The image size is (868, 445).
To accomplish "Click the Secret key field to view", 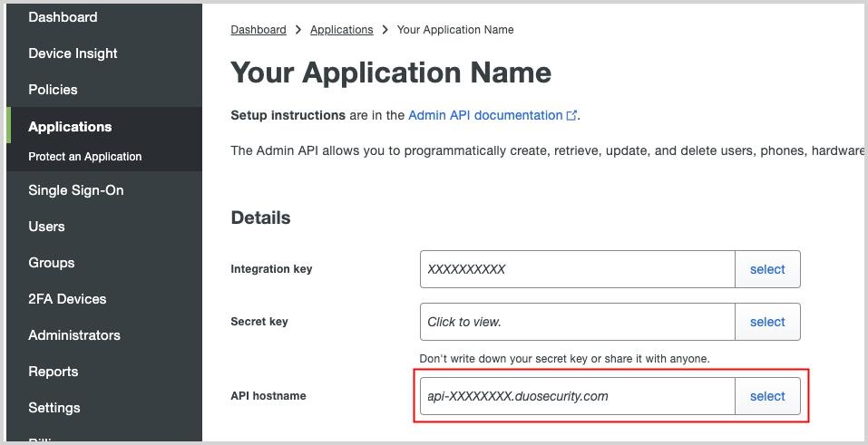I will [x=577, y=322].
